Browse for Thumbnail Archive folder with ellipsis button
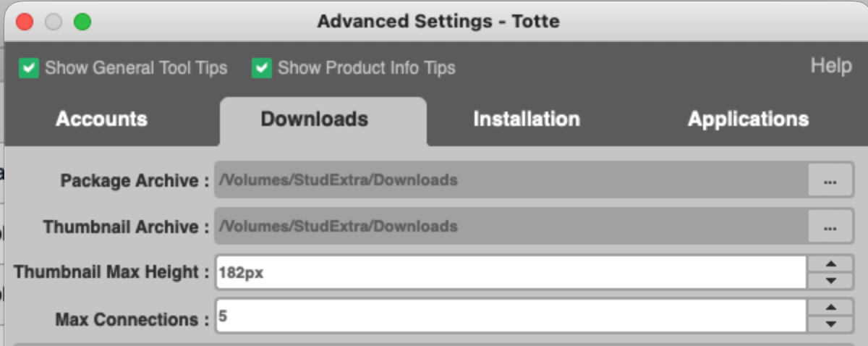Screen dimensions: 868x346 (830, 227)
